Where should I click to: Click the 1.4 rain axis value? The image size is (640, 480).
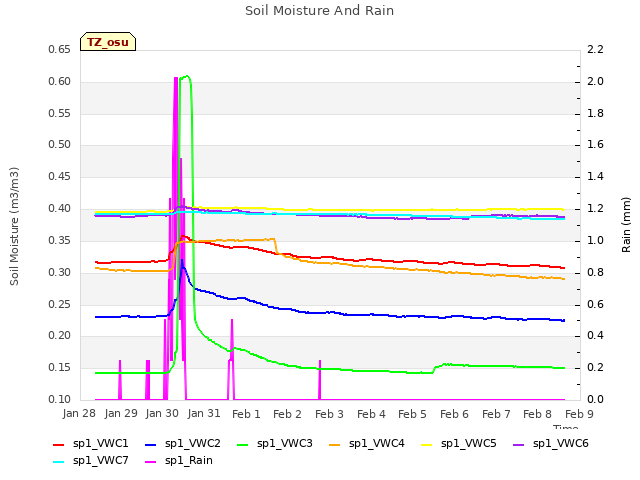596,176
